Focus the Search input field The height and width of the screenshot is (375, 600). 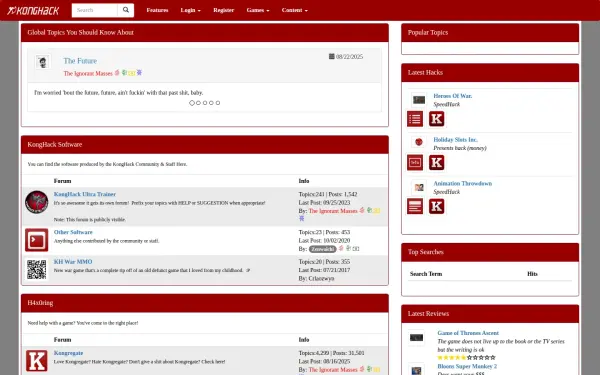click(x=95, y=10)
